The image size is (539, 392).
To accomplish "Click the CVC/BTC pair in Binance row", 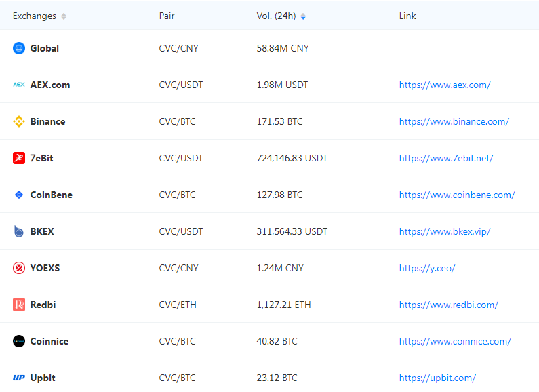I will coord(177,121).
